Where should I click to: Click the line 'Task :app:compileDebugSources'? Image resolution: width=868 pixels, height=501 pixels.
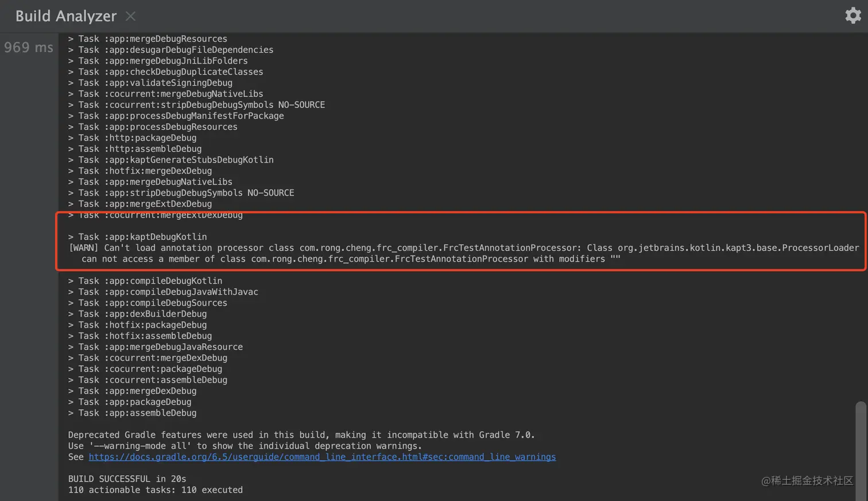[x=148, y=303]
